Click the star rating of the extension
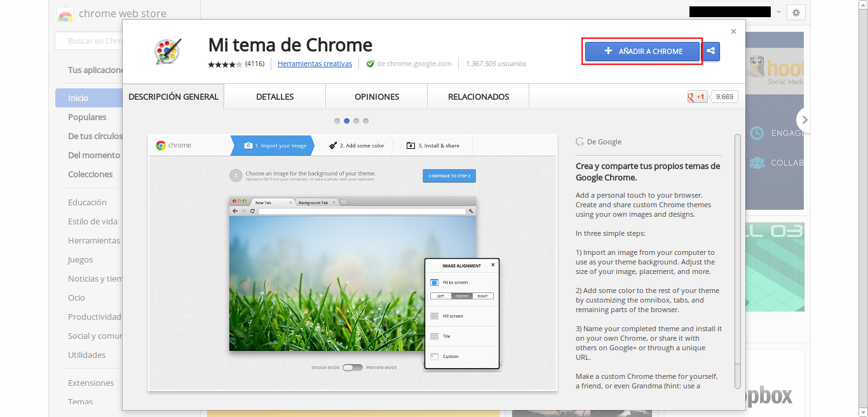The width and height of the screenshot is (868, 417). click(x=225, y=64)
